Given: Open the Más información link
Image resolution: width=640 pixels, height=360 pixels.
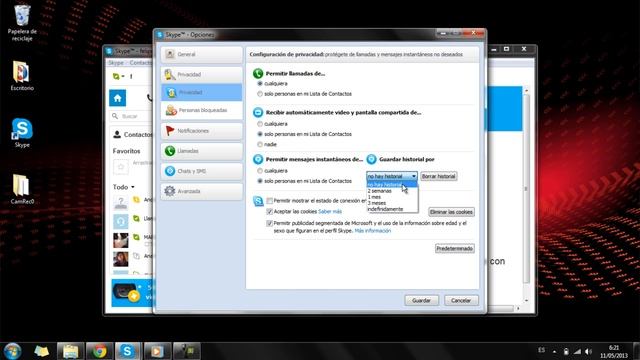Looking at the screenshot, I should [x=373, y=231].
